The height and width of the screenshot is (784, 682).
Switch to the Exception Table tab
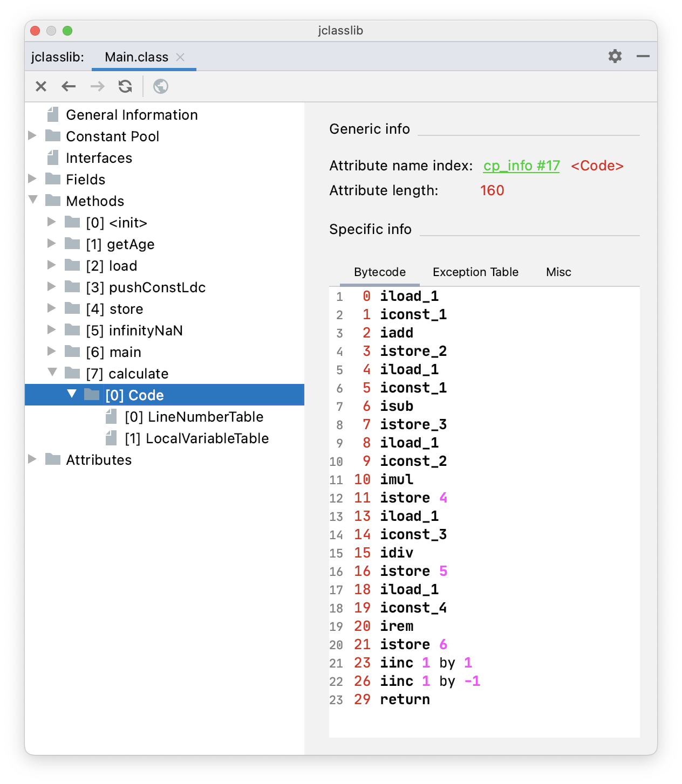475,272
